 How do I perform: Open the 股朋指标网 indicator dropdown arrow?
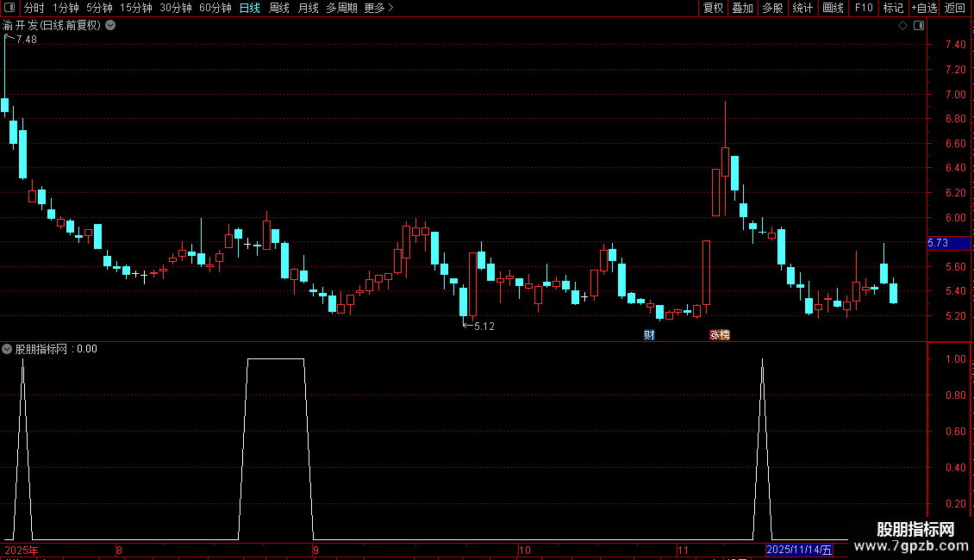click(x=7, y=349)
